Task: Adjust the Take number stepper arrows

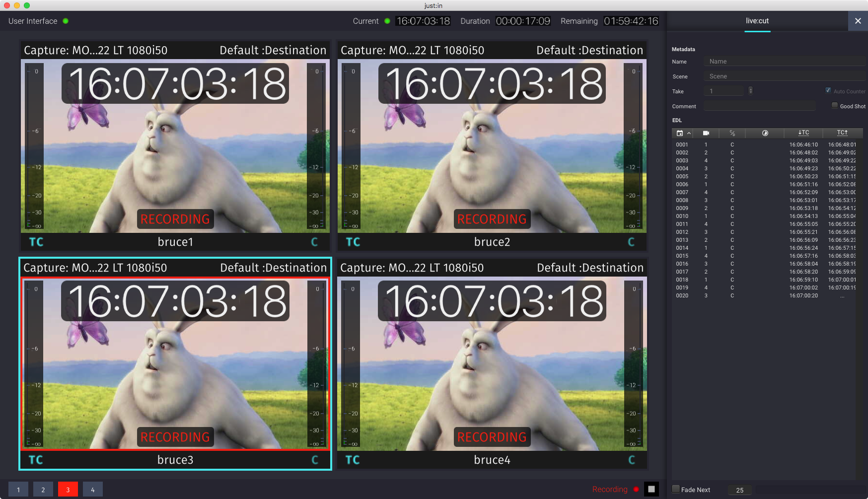Action: coord(750,90)
